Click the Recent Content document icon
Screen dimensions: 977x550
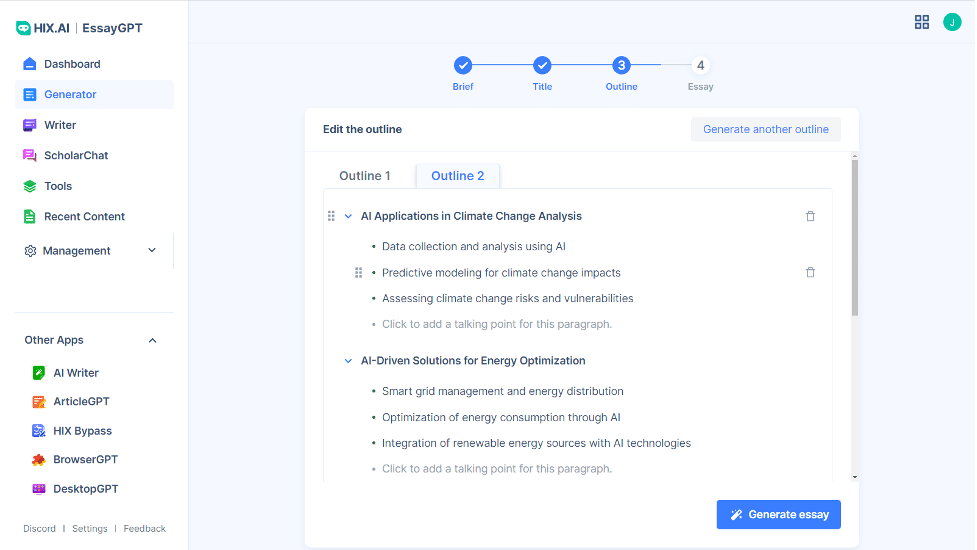[29, 217]
